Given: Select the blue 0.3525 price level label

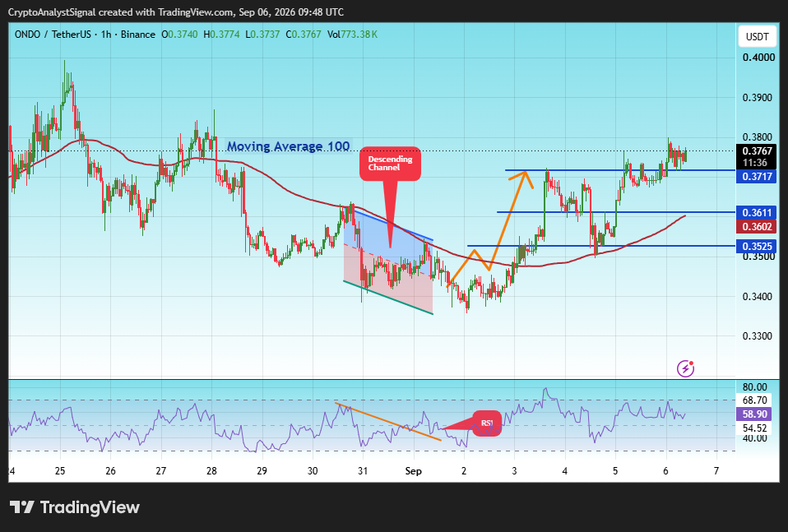Looking at the screenshot, I should (x=757, y=246).
